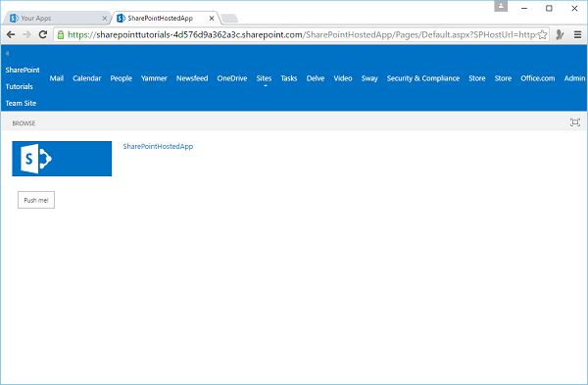Close the SharePointHostedApp tab
588x385 pixels.
pyautogui.click(x=212, y=18)
